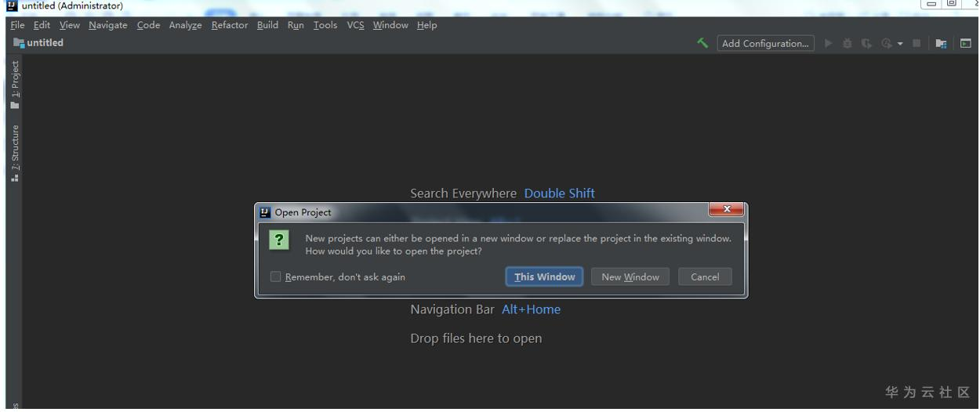980x412 pixels.
Task: Choose New Window button
Action: [x=630, y=276]
